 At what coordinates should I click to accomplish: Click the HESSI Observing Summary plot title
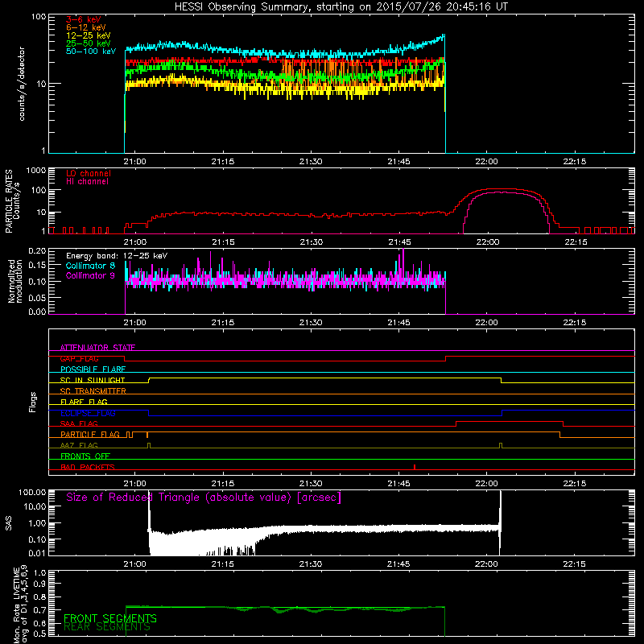click(x=341, y=7)
